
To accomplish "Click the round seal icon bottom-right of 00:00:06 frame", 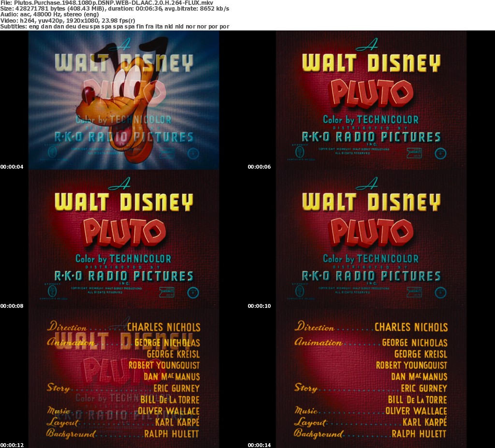I will tap(440, 154).
